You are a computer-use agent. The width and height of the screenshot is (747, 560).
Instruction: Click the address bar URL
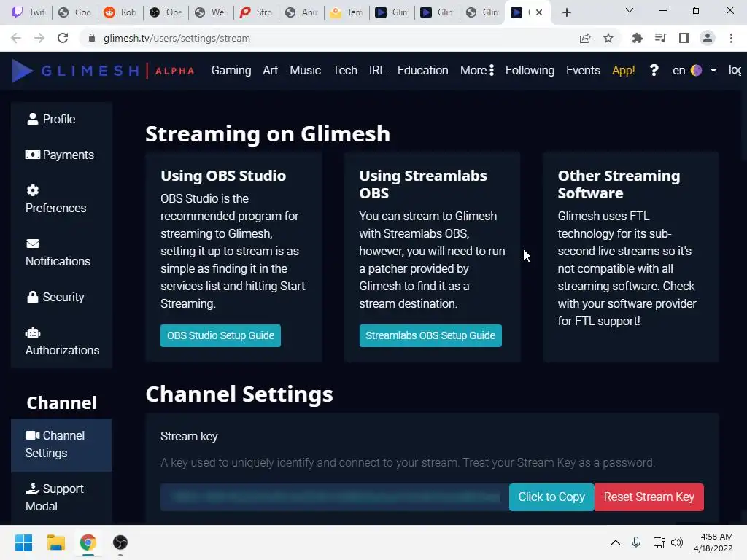[x=177, y=38]
